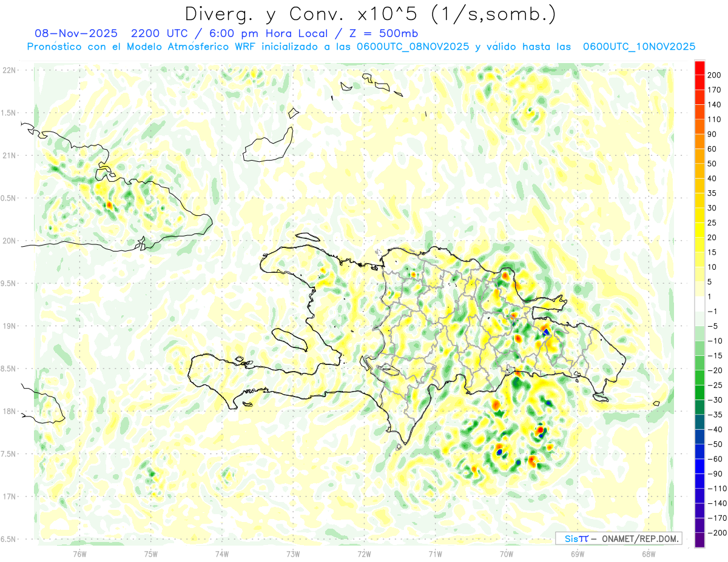Click the 71W longitude label
The height and width of the screenshot is (562, 728).
tap(435, 554)
